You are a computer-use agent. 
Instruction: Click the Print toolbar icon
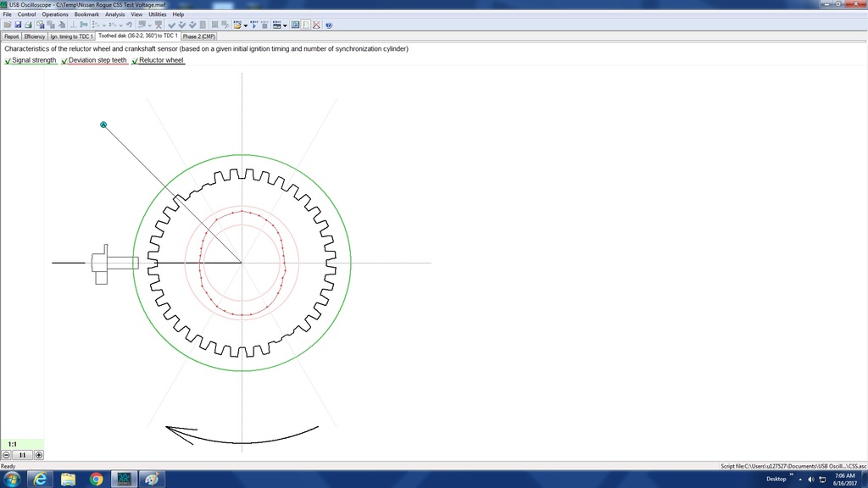(29, 25)
